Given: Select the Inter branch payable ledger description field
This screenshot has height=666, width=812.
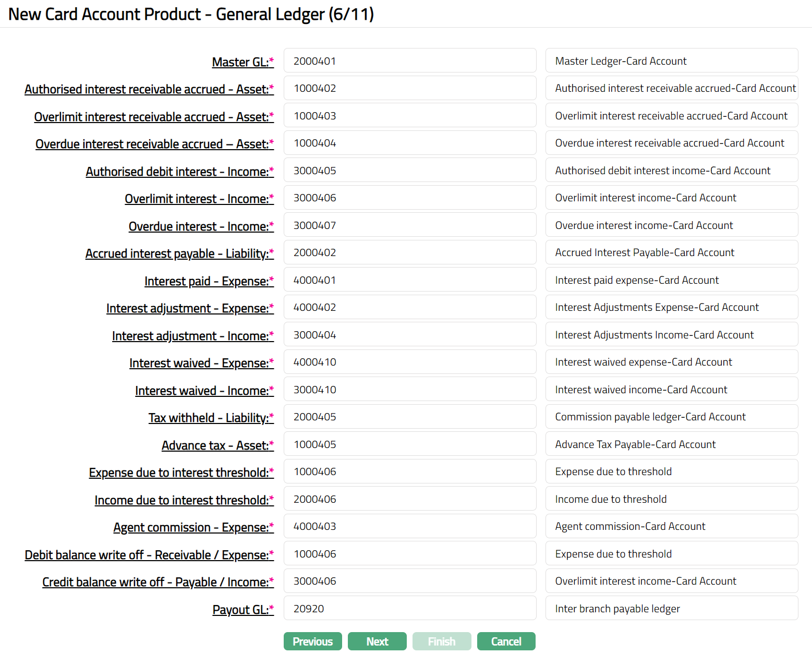Looking at the screenshot, I should point(671,609).
